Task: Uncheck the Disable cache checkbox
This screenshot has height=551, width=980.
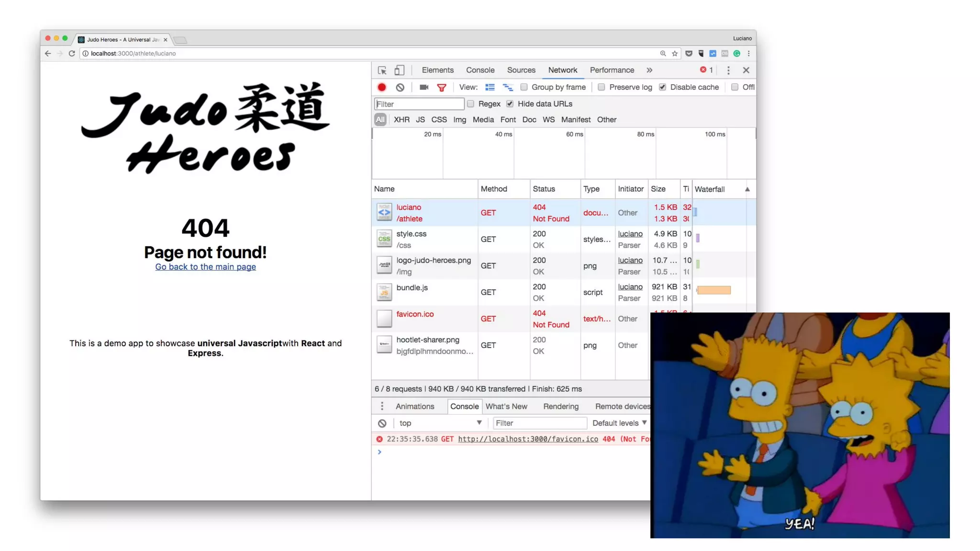Action: pyautogui.click(x=662, y=87)
